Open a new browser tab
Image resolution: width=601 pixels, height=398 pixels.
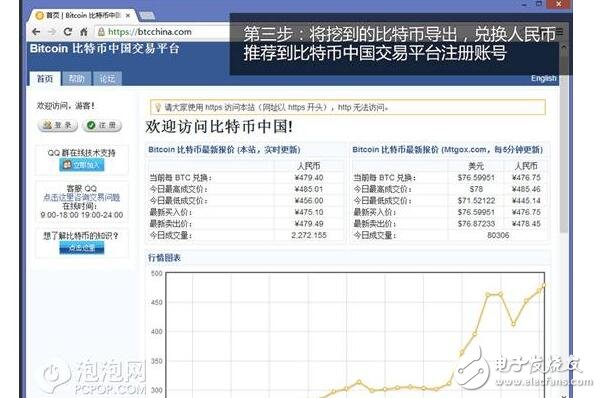tap(147, 16)
